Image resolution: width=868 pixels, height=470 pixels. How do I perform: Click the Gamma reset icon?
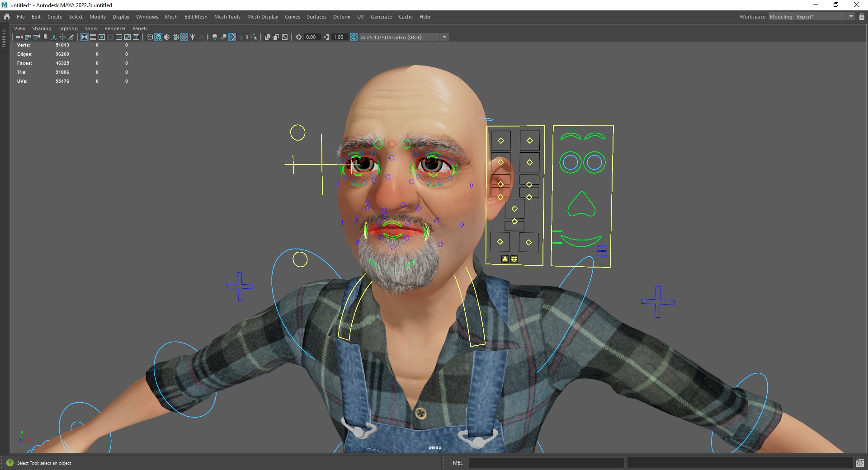[x=326, y=37]
